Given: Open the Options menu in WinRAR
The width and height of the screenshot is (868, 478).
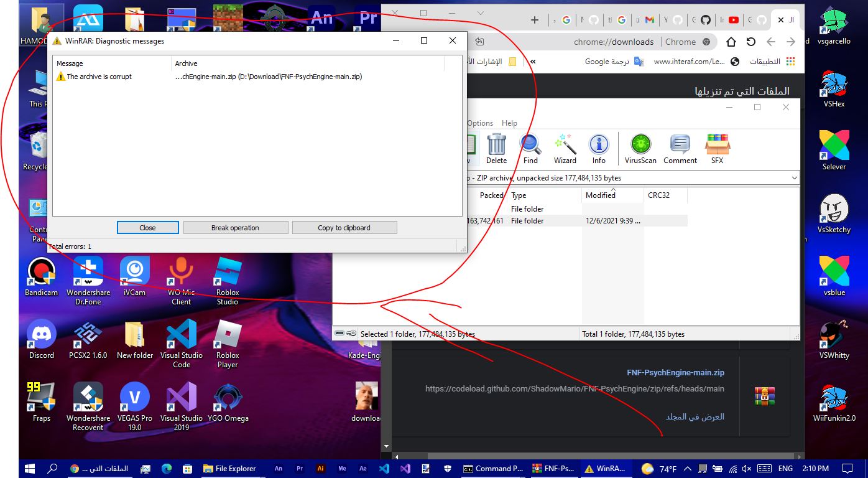Looking at the screenshot, I should point(479,123).
